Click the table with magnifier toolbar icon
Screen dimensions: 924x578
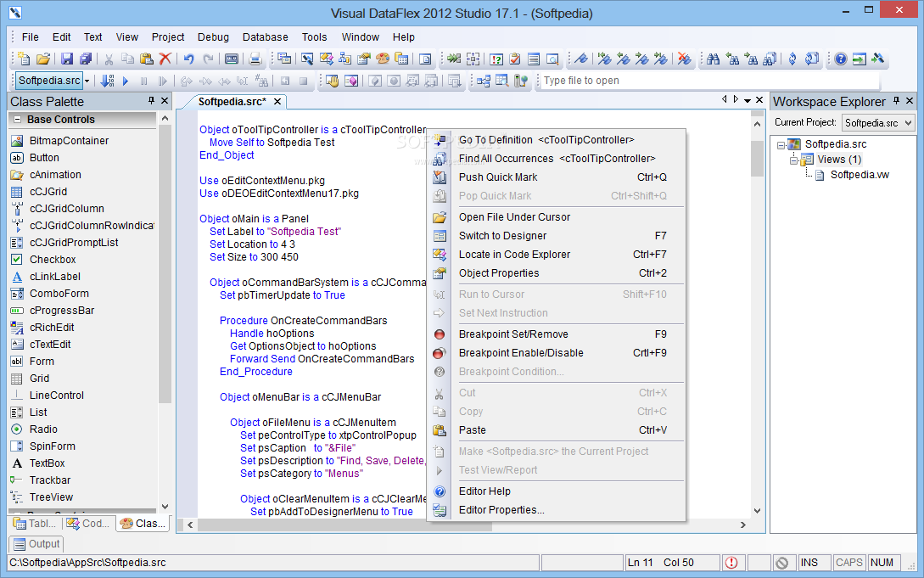[x=501, y=81]
